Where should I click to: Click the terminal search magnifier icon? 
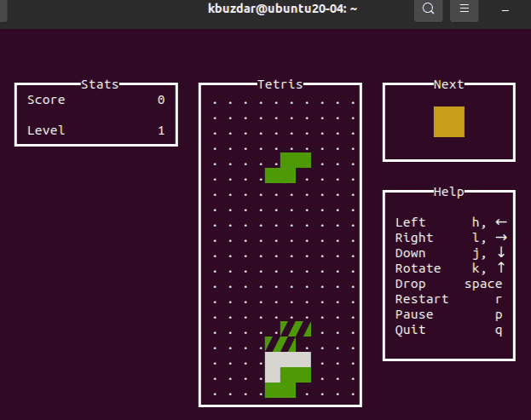coord(429,9)
